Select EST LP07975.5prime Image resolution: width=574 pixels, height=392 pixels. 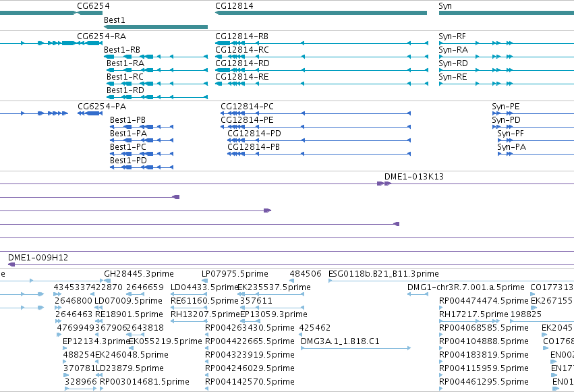(x=235, y=274)
